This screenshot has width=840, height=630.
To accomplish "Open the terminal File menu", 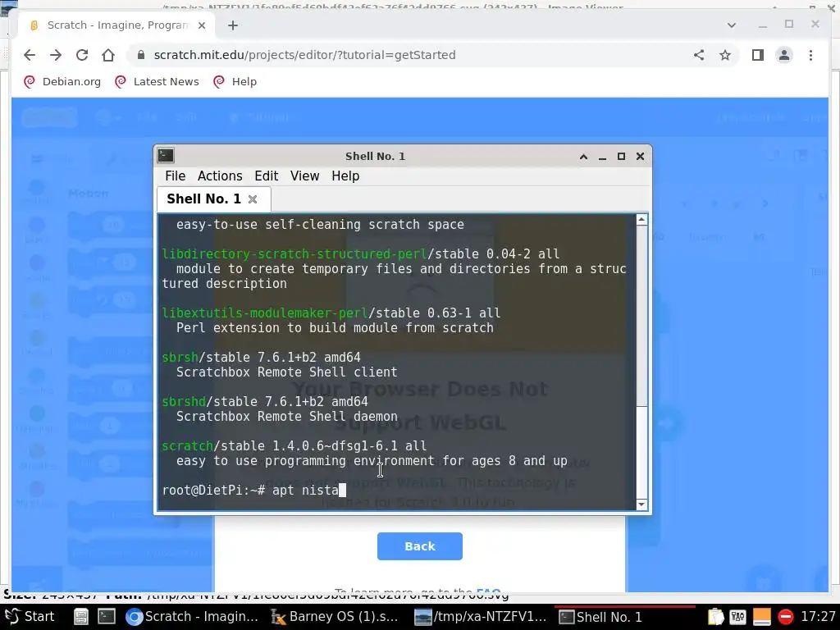I will (176, 176).
